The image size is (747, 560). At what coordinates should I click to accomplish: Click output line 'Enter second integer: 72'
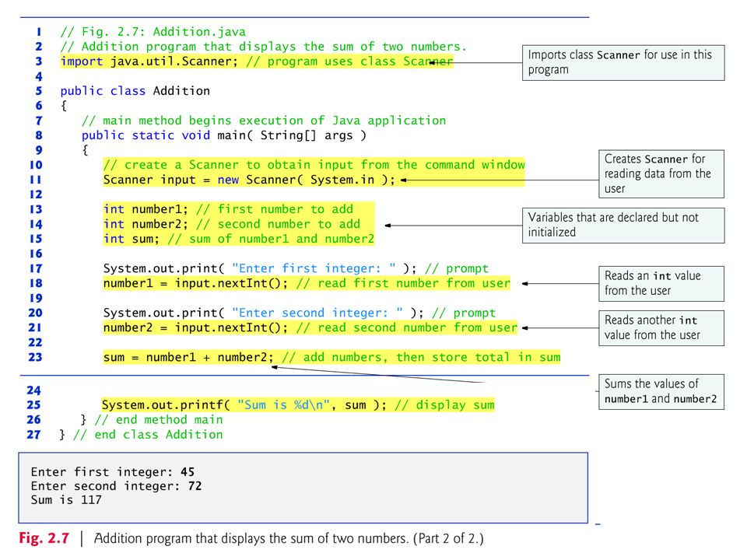[116, 486]
